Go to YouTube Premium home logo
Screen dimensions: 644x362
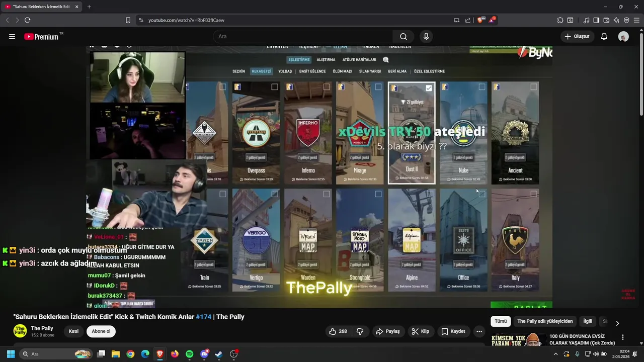[x=42, y=37]
